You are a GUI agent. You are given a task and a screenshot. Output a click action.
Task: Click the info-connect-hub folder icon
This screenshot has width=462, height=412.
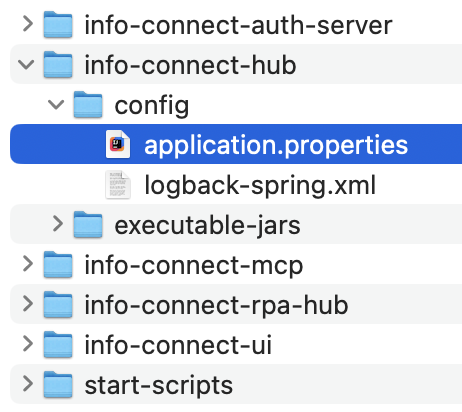(58, 64)
